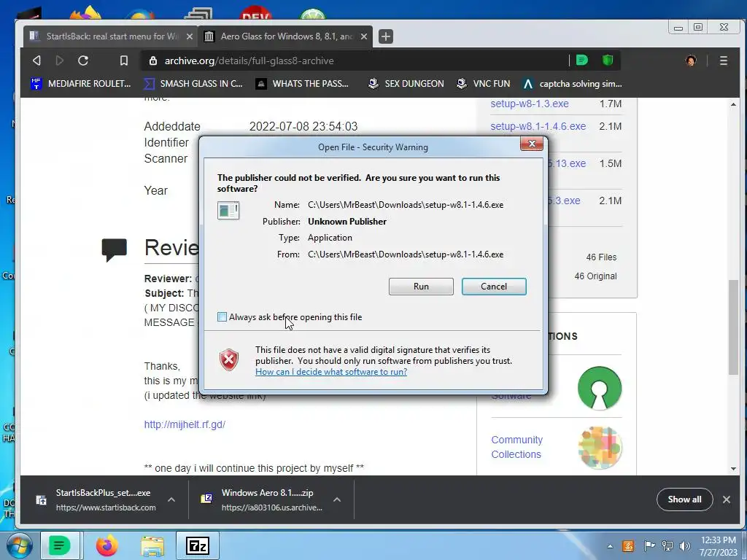The image size is (747, 560).
Task: Click the page scrollbar up arrow
Action: [733, 104]
